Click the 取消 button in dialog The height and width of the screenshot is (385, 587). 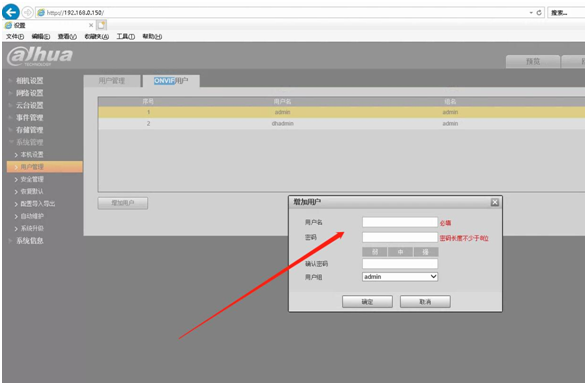coord(425,301)
